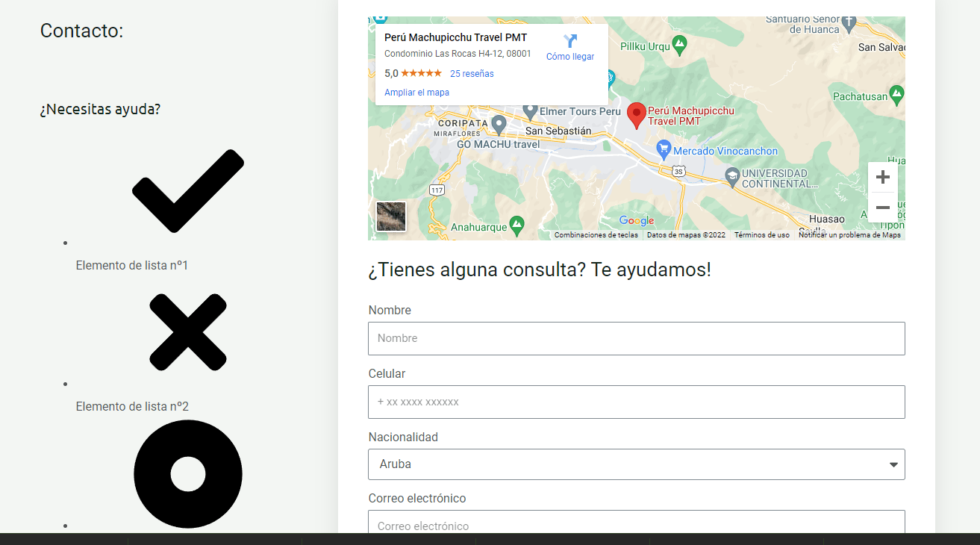Click the Universidad Continental map marker

pos(732,177)
